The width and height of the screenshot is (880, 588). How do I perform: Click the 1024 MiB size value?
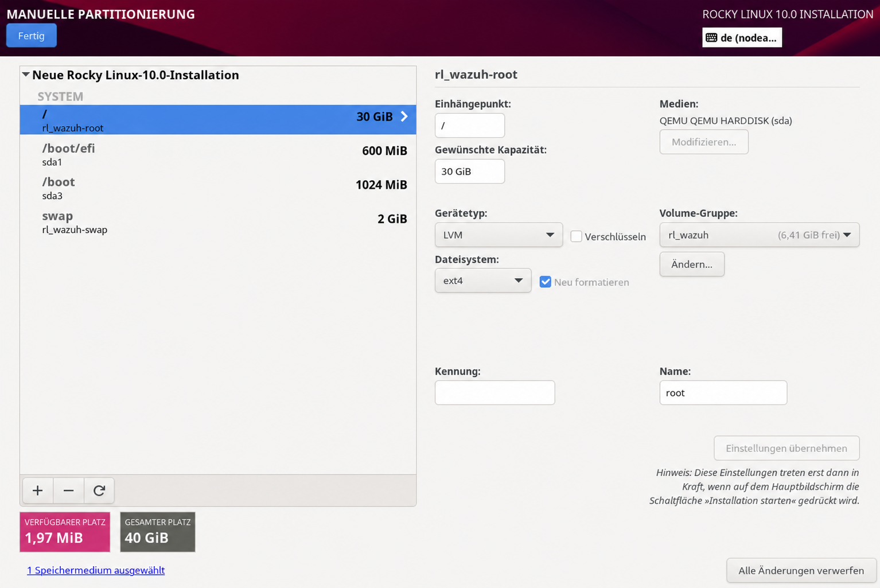381,185
